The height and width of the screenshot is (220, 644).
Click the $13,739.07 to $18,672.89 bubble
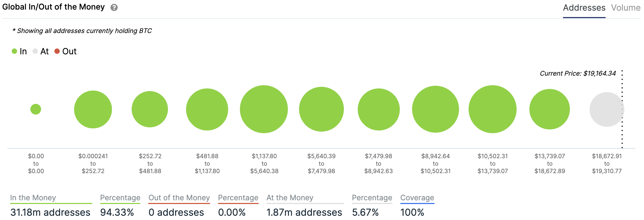550,109
